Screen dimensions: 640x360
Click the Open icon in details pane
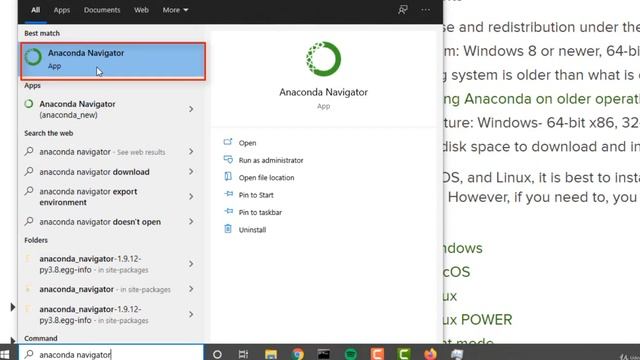(228, 142)
